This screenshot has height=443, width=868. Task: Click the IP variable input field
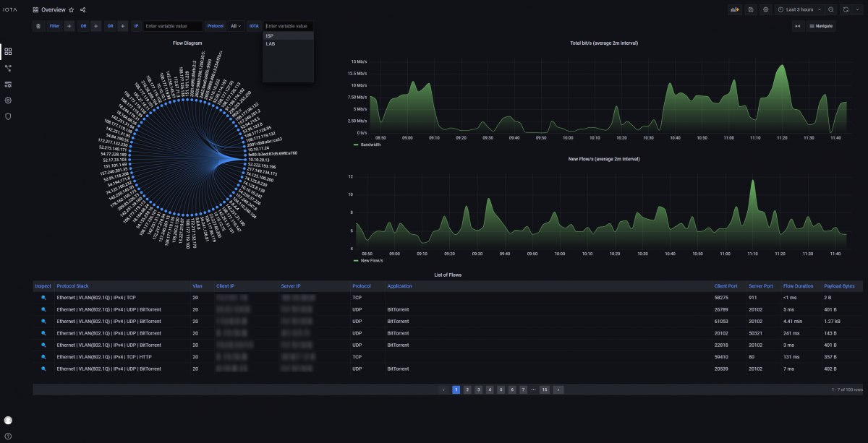[173, 26]
